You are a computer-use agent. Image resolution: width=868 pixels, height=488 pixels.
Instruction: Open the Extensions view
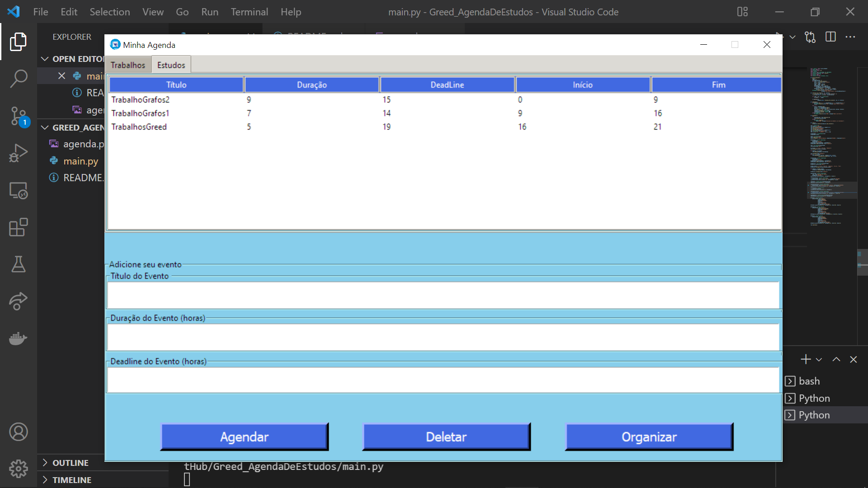pos(18,227)
